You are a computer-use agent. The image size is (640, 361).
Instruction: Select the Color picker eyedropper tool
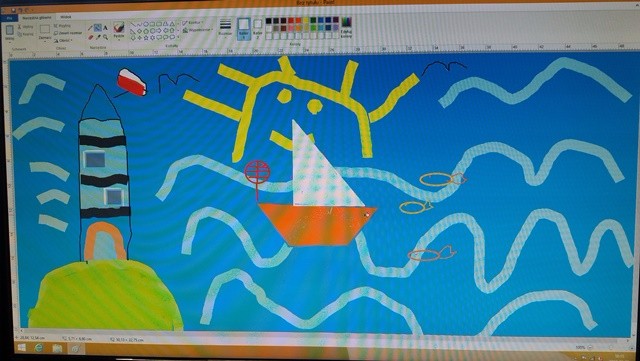pos(98,37)
